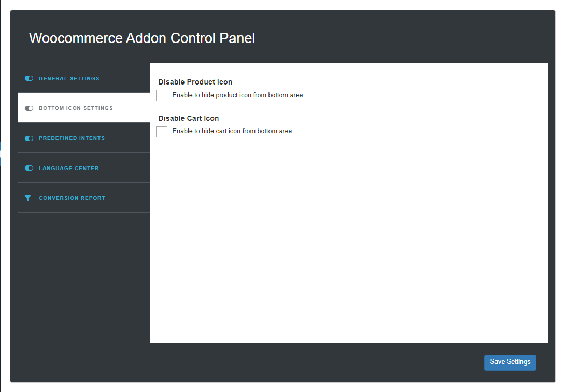The image size is (567, 392).
Task: Click 'Enable to hide cart icon' label
Action: [233, 131]
